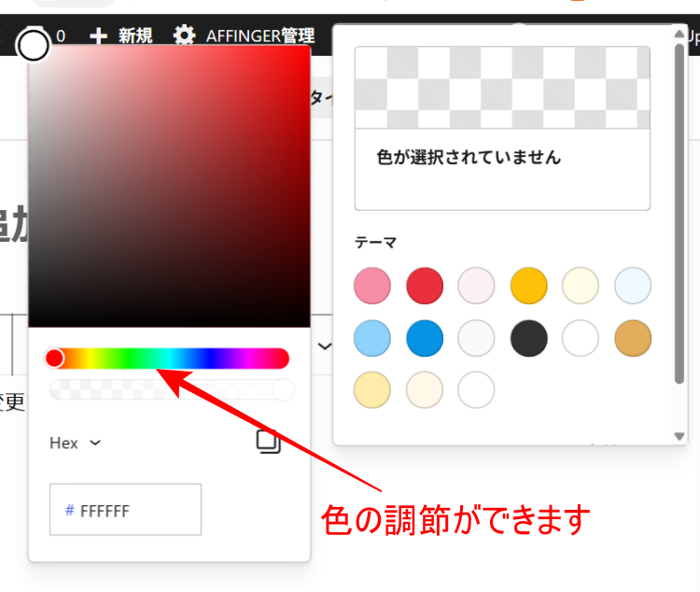Click the transparent checkered color preview

coord(502,88)
